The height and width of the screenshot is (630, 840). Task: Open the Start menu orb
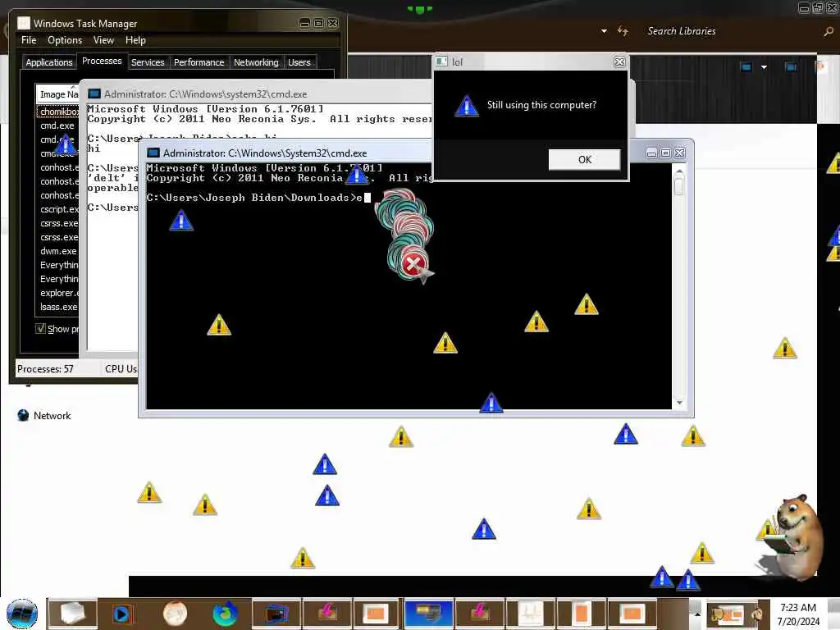pyautogui.click(x=22, y=614)
